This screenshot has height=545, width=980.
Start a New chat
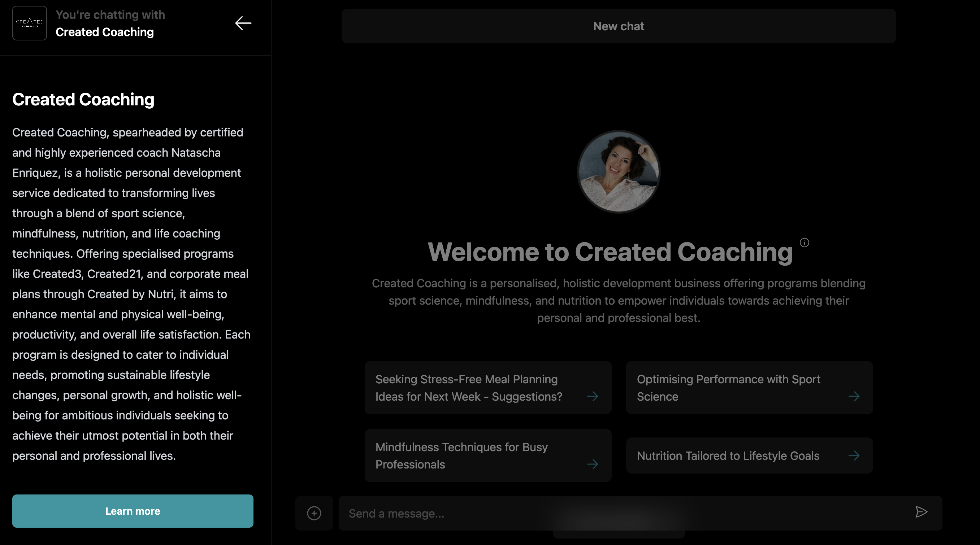(x=618, y=26)
